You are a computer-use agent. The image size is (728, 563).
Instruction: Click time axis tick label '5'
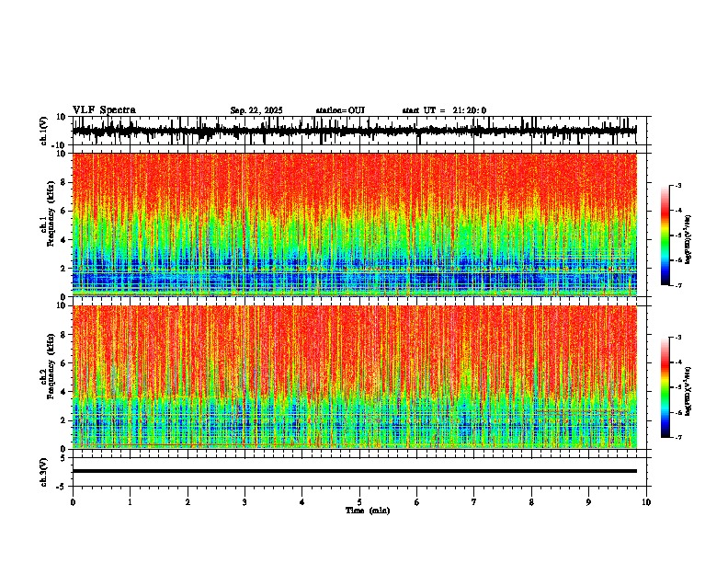[359, 502]
